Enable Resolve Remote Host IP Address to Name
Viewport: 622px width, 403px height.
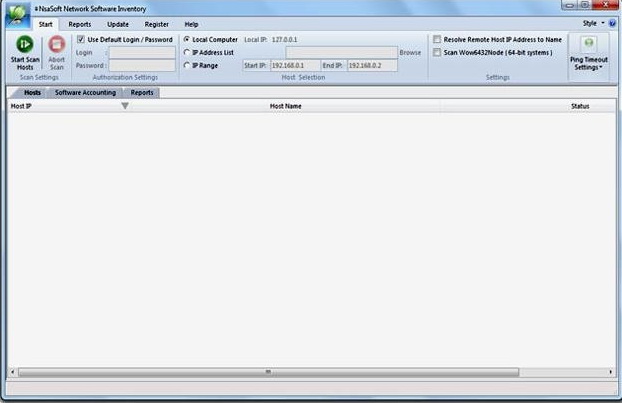437,39
